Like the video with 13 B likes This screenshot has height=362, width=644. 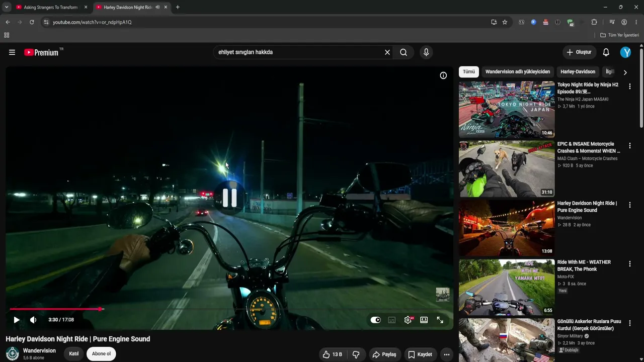point(333,354)
